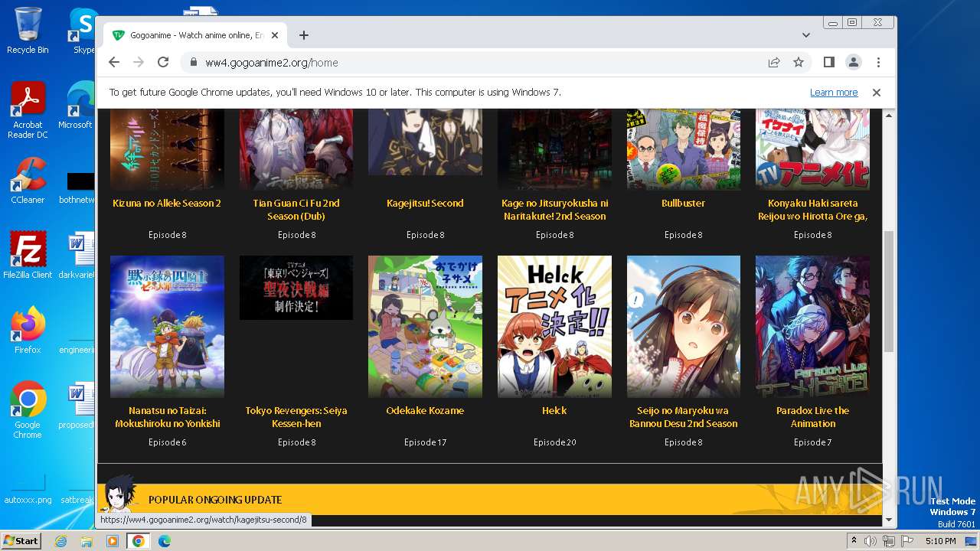Open Seijo no Maryoku 2nd Season title
The width and height of the screenshot is (980, 551).
click(684, 417)
